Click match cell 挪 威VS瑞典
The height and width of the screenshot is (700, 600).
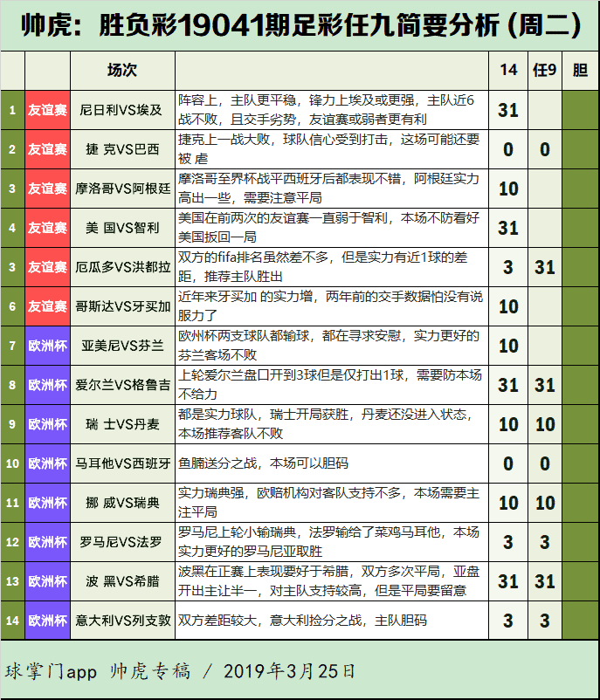(x=122, y=503)
